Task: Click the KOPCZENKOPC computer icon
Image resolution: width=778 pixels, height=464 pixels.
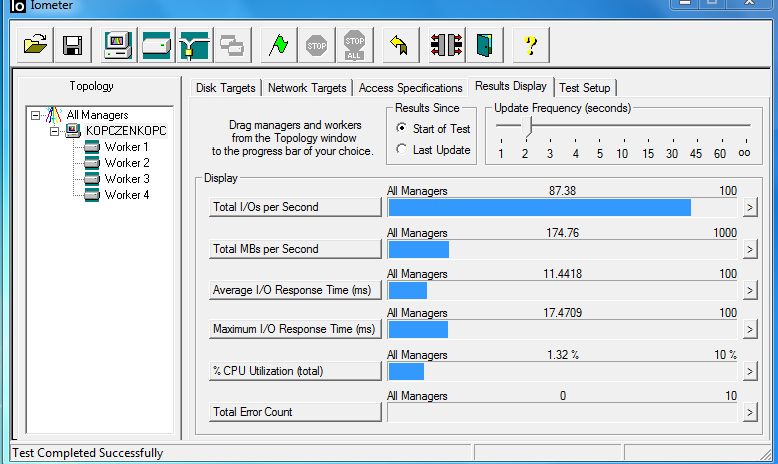Action: [x=73, y=131]
